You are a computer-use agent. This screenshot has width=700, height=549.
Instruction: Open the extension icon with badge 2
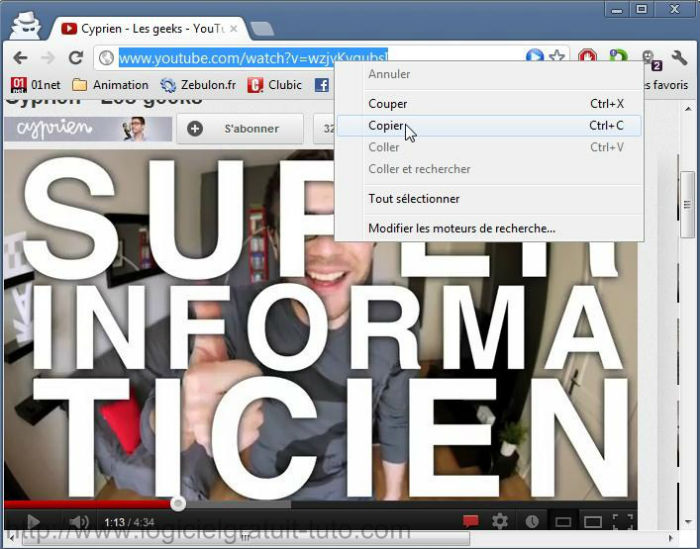coord(650,59)
